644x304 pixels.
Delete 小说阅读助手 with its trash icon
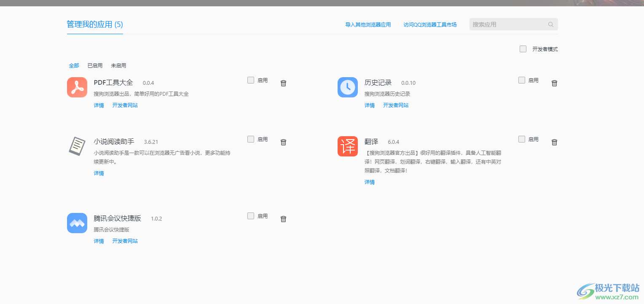pos(284,142)
